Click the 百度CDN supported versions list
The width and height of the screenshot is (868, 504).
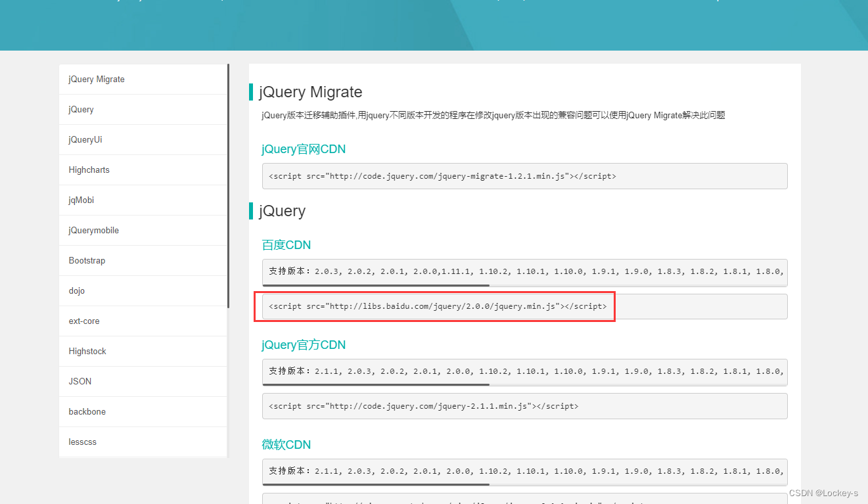tap(524, 271)
